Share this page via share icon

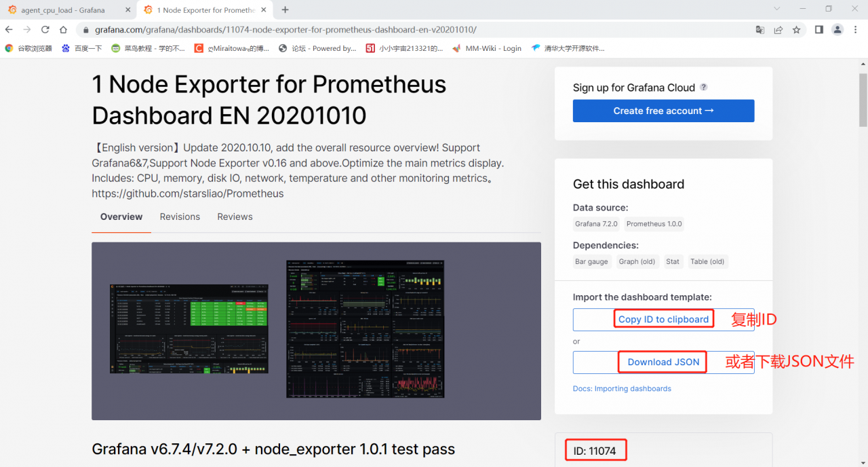pos(778,30)
